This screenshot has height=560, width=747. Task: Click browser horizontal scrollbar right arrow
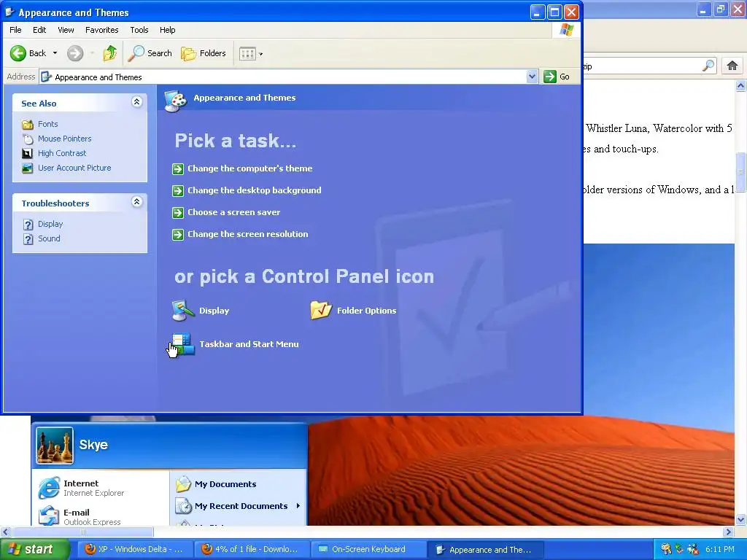(729, 532)
